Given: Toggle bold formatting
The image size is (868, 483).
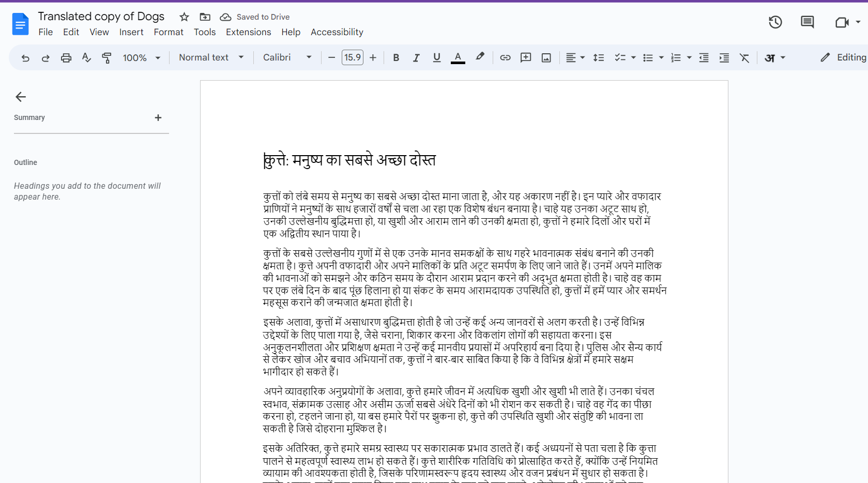Looking at the screenshot, I should (x=396, y=57).
